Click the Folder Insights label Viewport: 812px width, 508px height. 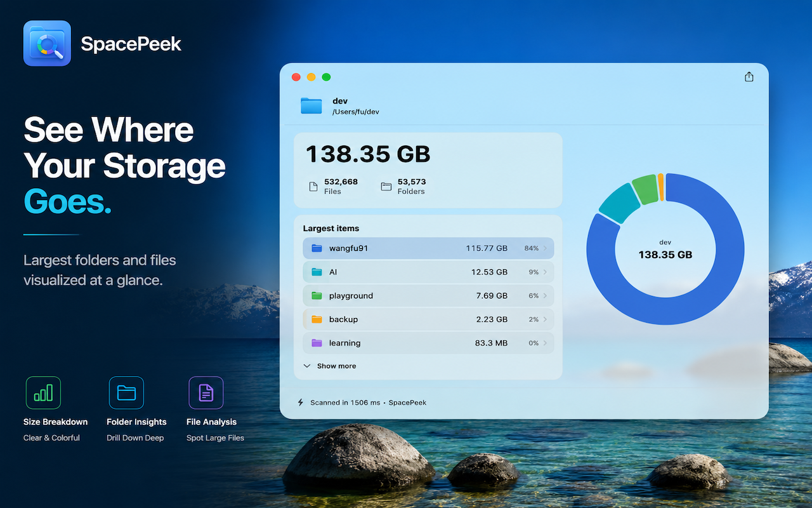pyautogui.click(x=136, y=422)
